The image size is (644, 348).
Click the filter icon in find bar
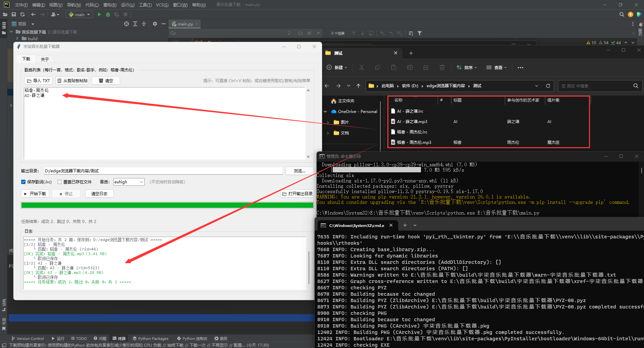coord(420,33)
